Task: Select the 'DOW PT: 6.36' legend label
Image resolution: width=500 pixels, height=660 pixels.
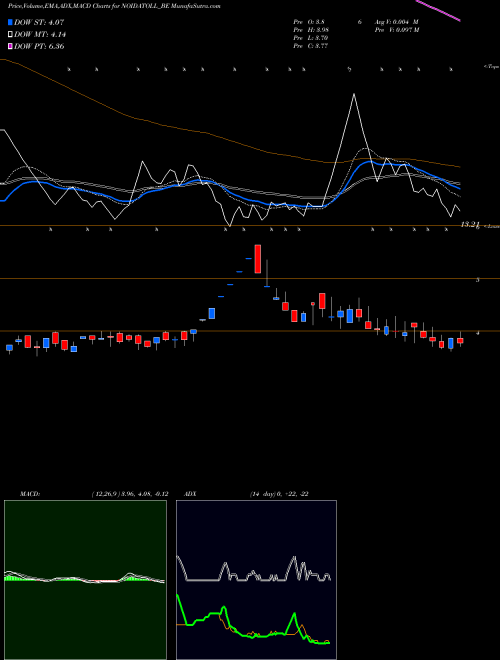Action: (39, 47)
